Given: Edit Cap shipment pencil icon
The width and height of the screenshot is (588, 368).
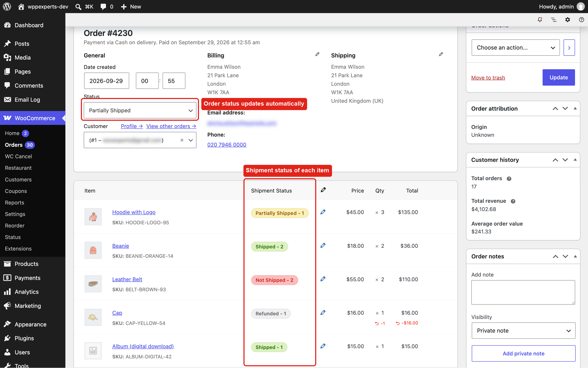Looking at the screenshot, I should (x=323, y=312).
